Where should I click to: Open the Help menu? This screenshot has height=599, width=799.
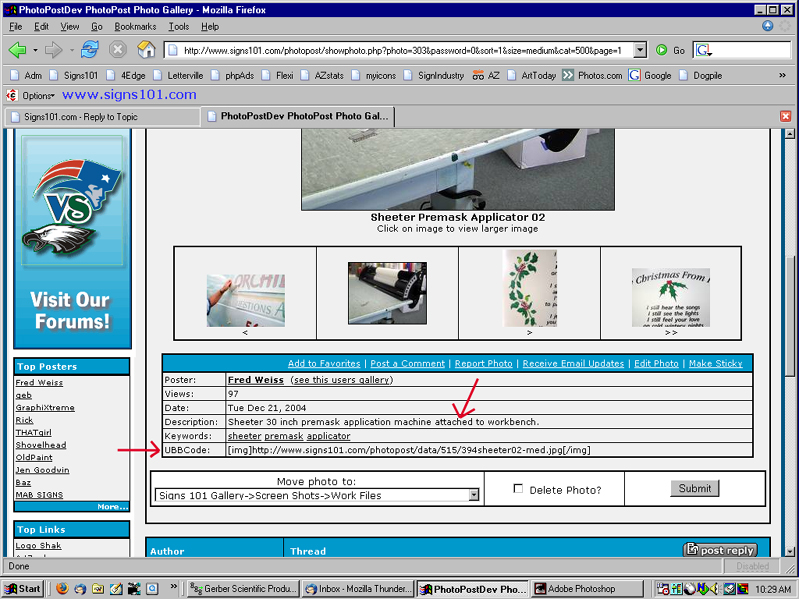(210, 26)
